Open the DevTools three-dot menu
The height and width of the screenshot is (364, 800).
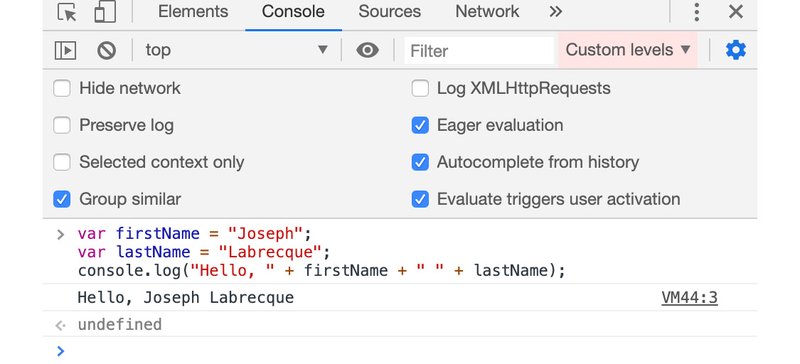click(696, 12)
